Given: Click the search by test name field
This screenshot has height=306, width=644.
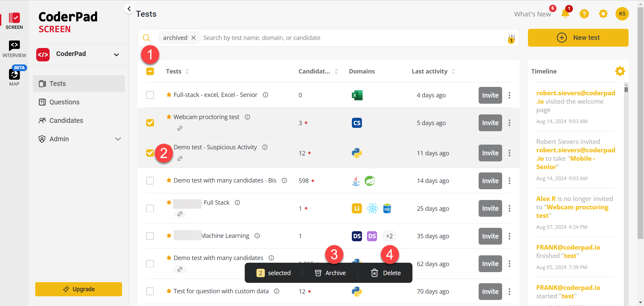Looking at the screenshot, I should [352, 38].
